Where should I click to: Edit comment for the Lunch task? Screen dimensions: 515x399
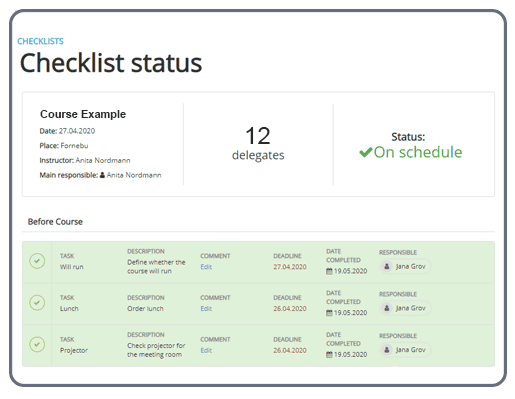pyautogui.click(x=206, y=308)
